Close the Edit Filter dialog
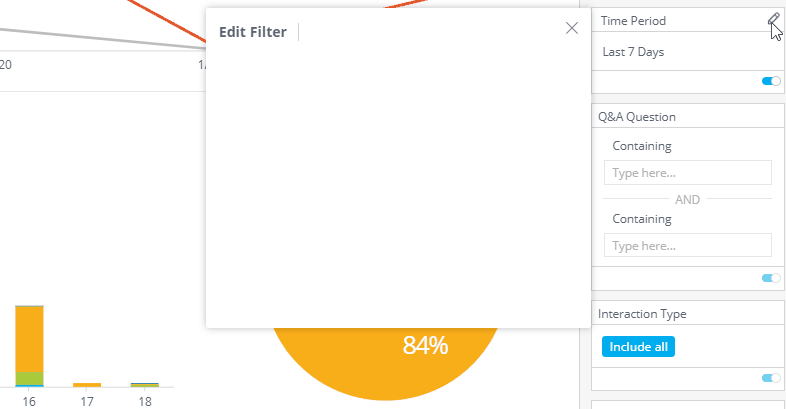The height and width of the screenshot is (409, 786). pyautogui.click(x=572, y=28)
